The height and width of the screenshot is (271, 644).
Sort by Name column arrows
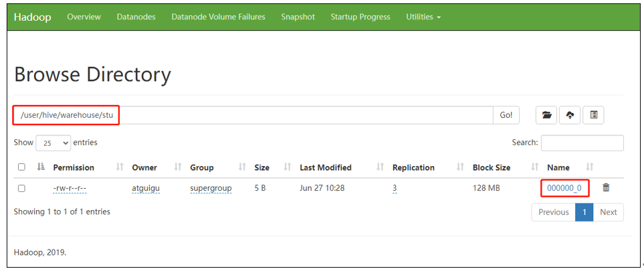589,167
